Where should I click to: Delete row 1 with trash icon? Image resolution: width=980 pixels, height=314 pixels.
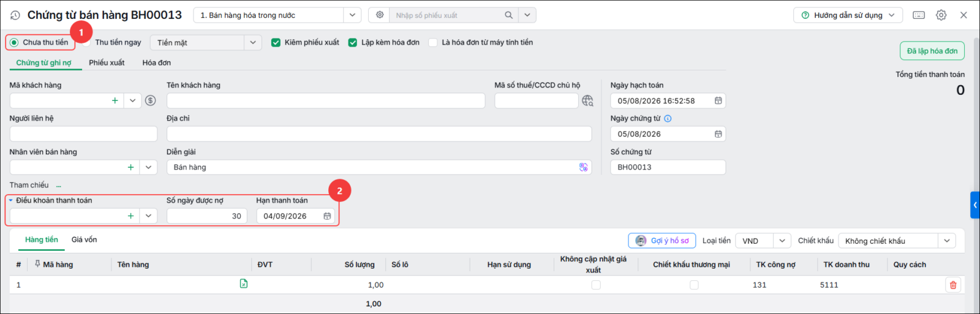click(x=953, y=285)
